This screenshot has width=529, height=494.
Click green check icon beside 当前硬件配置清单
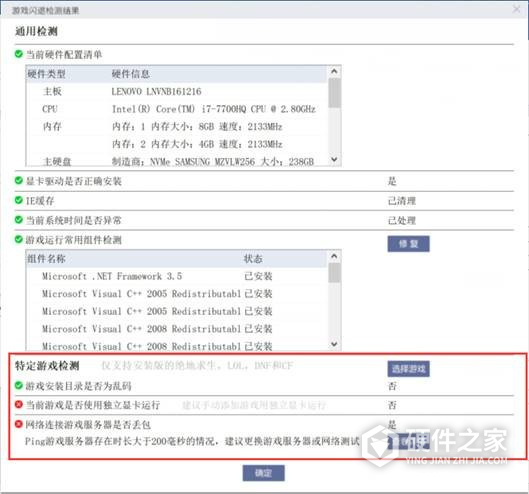pyautogui.click(x=19, y=54)
